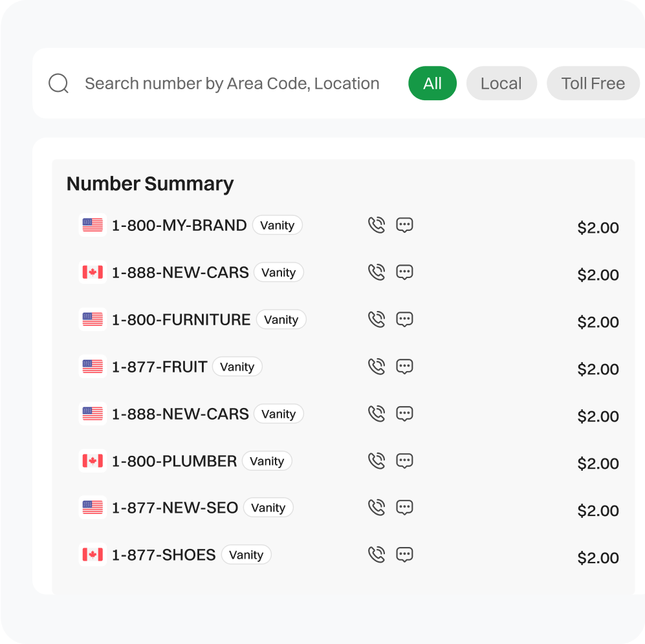Viewport: 645px width, 644px height.
Task: Pick the 1-877-SHOES number
Action: pyautogui.click(x=164, y=555)
